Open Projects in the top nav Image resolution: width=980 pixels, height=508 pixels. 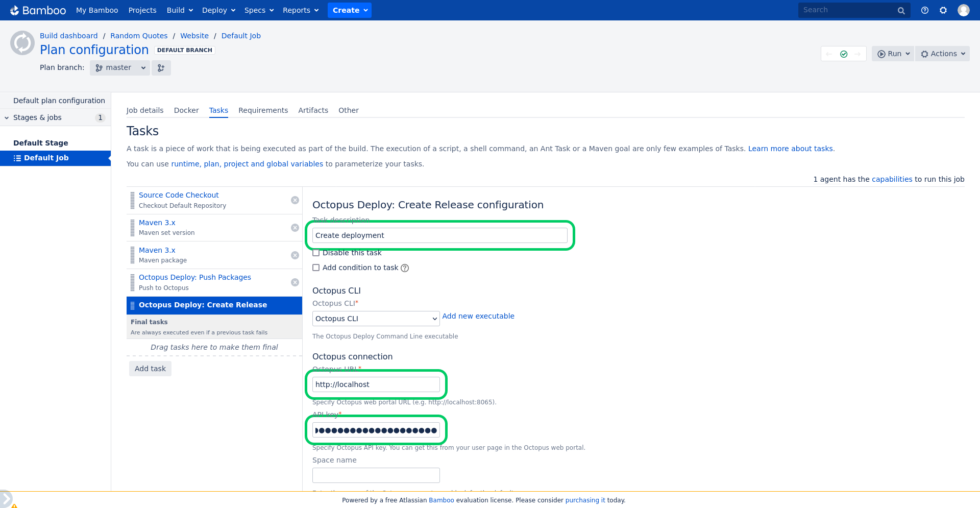point(142,10)
